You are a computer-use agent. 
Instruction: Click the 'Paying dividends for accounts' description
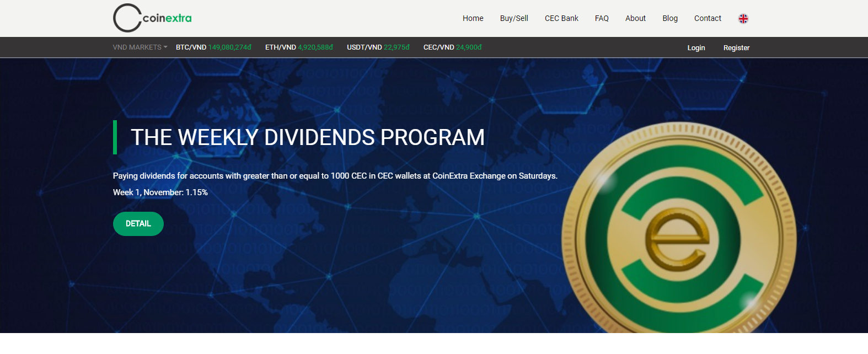pyautogui.click(x=335, y=176)
